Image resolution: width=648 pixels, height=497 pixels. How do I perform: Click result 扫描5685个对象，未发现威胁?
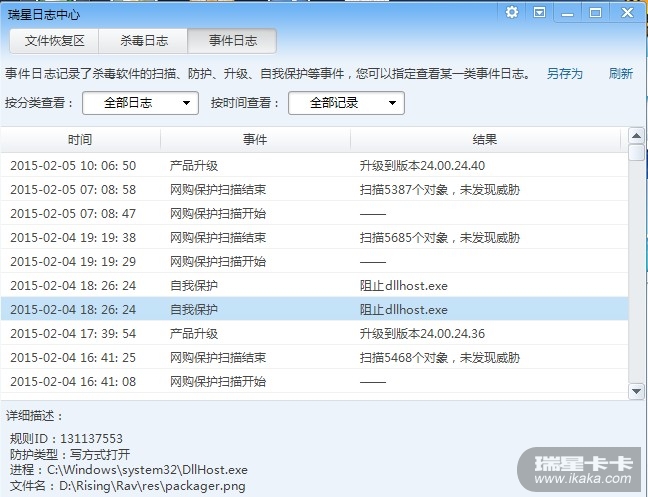click(440, 238)
